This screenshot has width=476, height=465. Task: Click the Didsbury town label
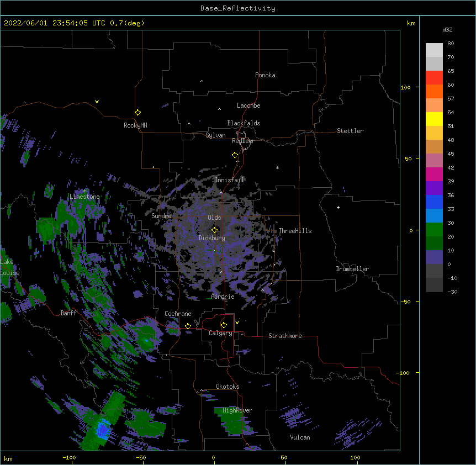tap(211, 238)
